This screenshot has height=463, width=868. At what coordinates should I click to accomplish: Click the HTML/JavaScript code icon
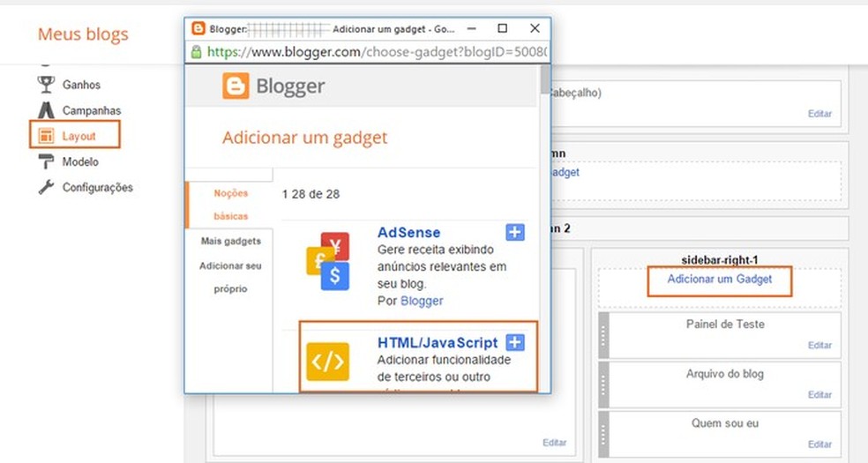pyautogui.click(x=328, y=362)
